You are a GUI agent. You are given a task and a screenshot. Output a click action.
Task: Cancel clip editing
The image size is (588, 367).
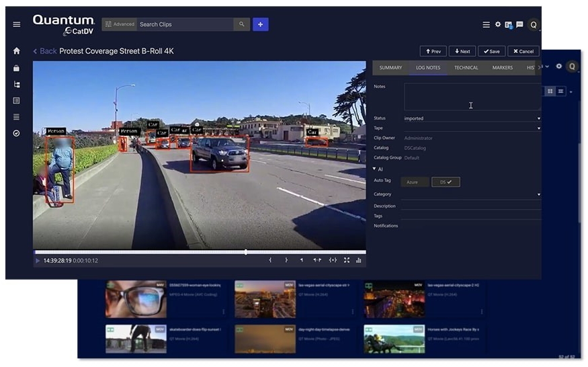(523, 51)
